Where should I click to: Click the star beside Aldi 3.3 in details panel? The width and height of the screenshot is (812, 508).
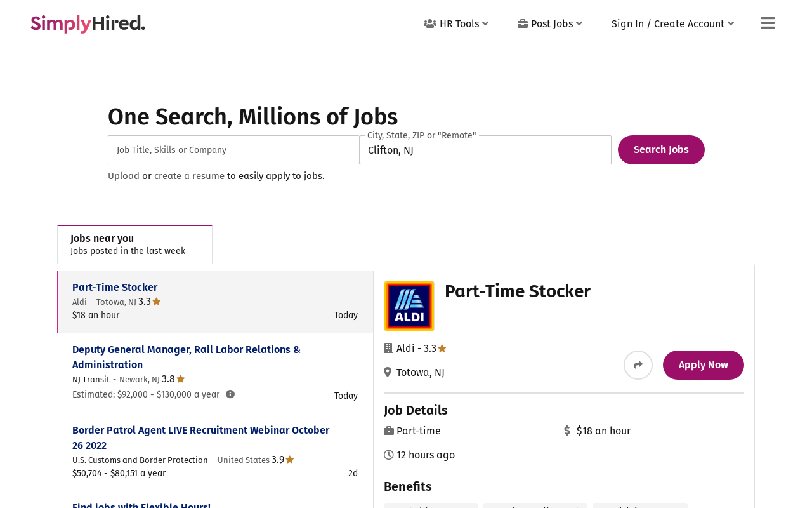[442, 348]
